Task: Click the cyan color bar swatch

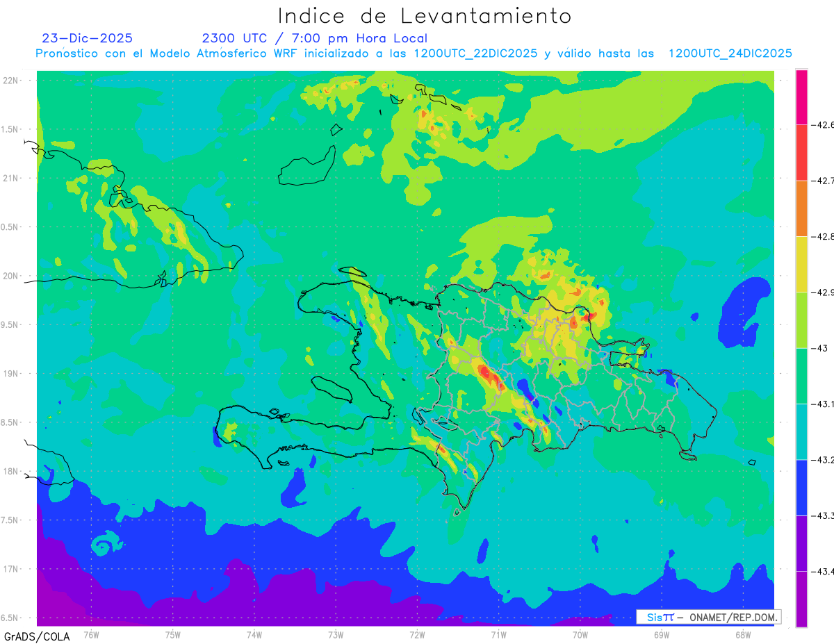Action: point(801,431)
